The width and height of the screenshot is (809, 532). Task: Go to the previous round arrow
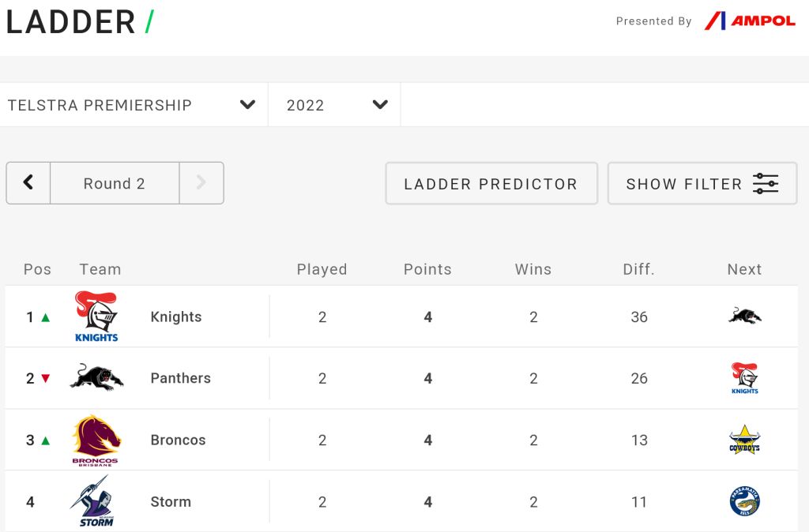tap(28, 183)
